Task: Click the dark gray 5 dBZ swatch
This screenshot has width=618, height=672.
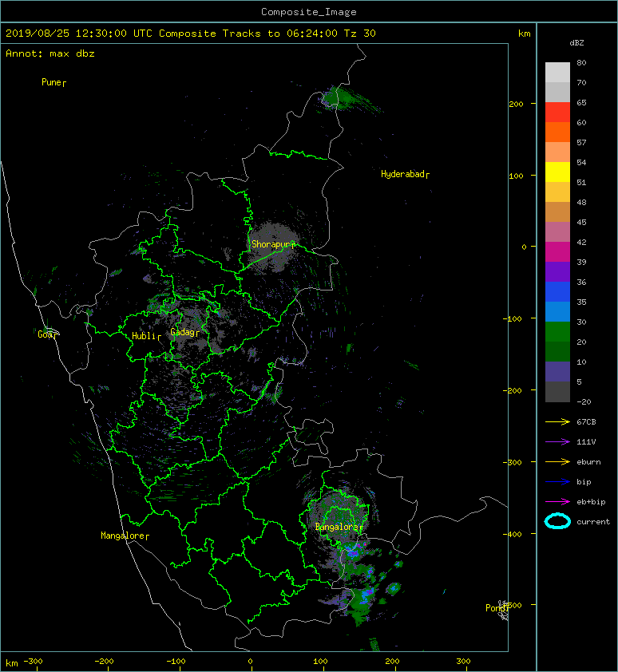Action: [x=557, y=391]
